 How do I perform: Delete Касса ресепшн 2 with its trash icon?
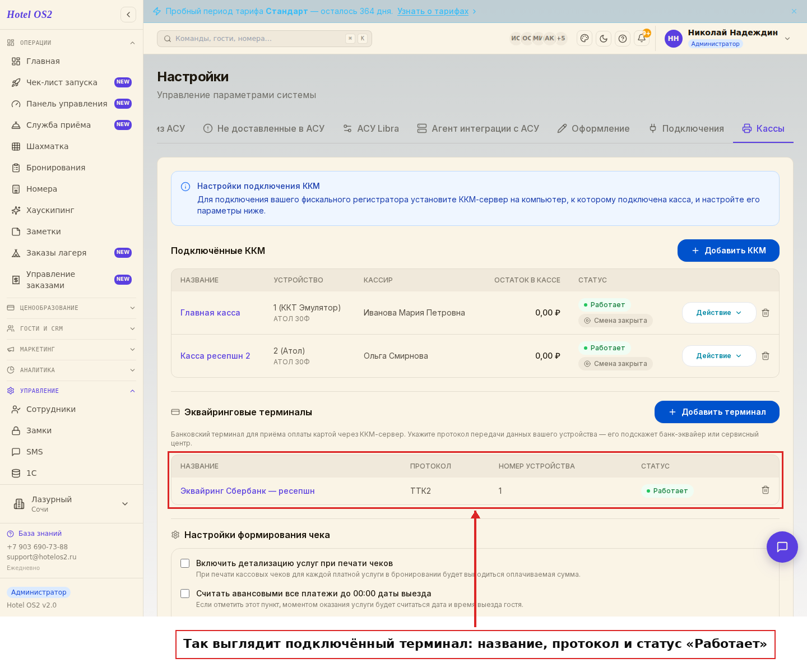(x=766, y=356)
